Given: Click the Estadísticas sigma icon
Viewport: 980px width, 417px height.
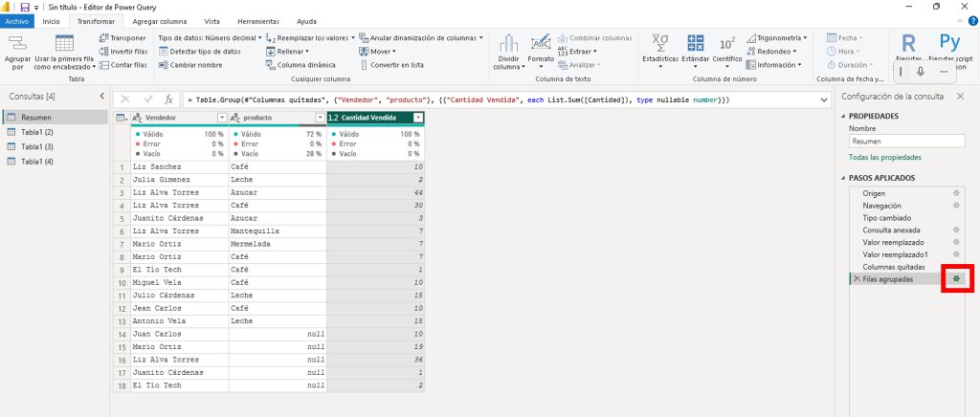Looking at the screenshot, I should pos(659,43).
